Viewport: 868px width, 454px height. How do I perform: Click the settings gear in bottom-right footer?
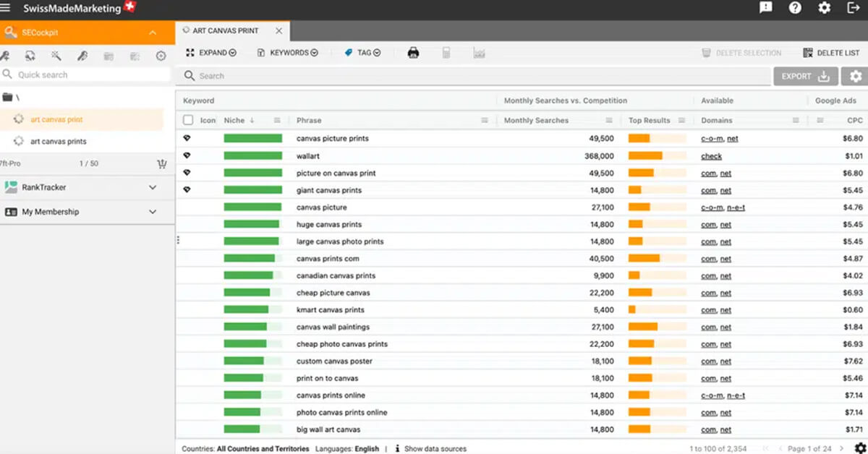(x=860, y=448)
